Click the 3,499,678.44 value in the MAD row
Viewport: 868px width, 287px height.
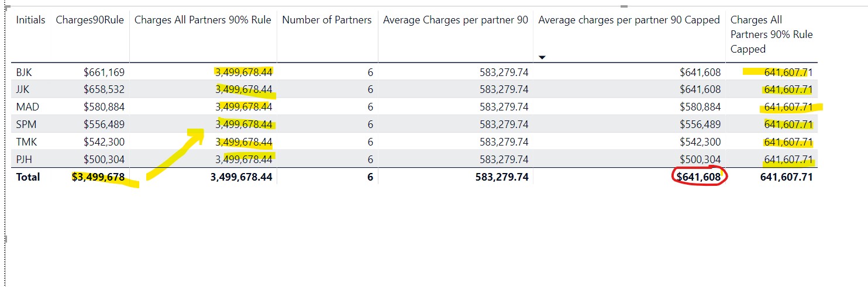click(x=243, y=107)
